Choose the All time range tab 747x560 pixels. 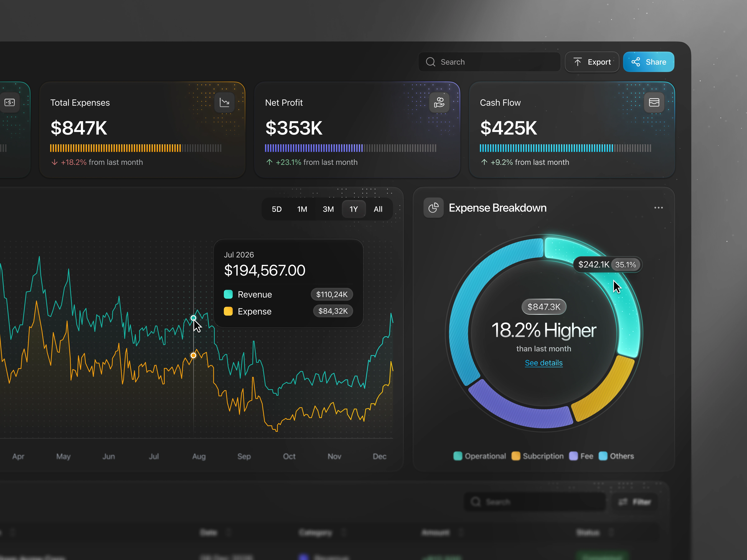tap(378, 209)
